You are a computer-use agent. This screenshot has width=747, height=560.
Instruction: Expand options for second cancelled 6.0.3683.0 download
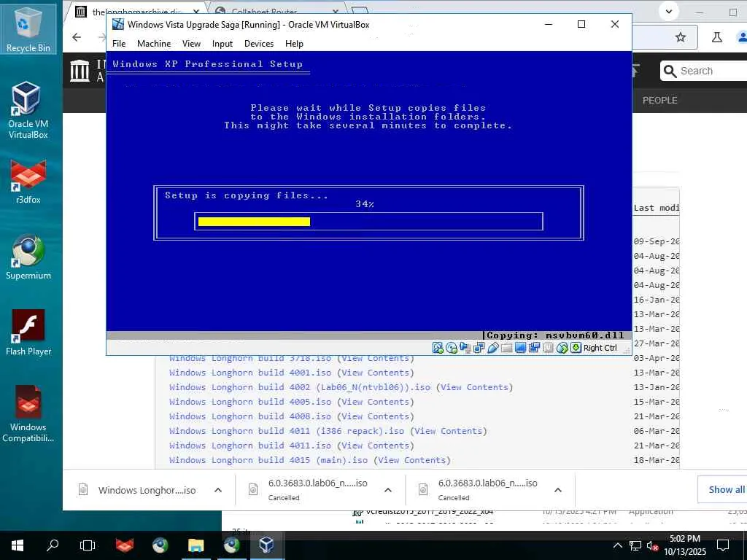click(x=558, y=490)
